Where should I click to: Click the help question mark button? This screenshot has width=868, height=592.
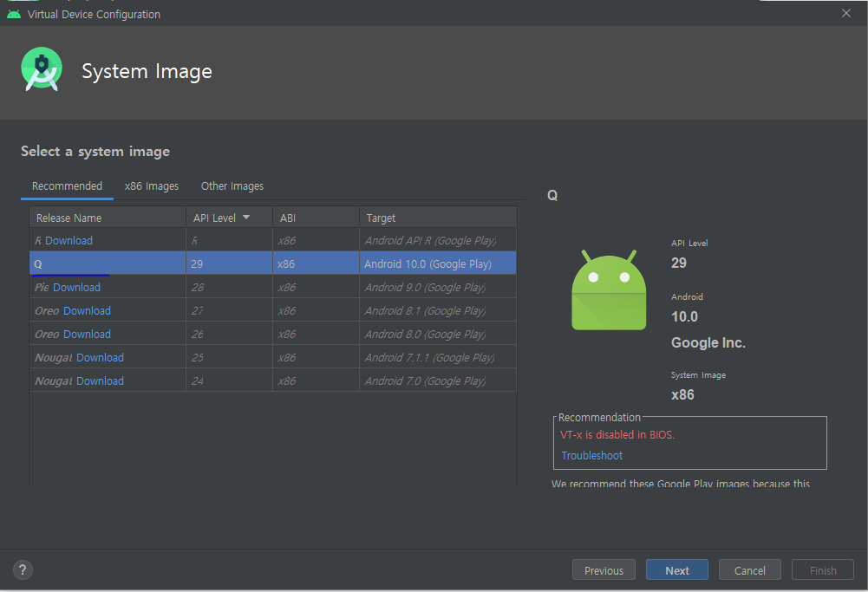click(x=23, y=569)
